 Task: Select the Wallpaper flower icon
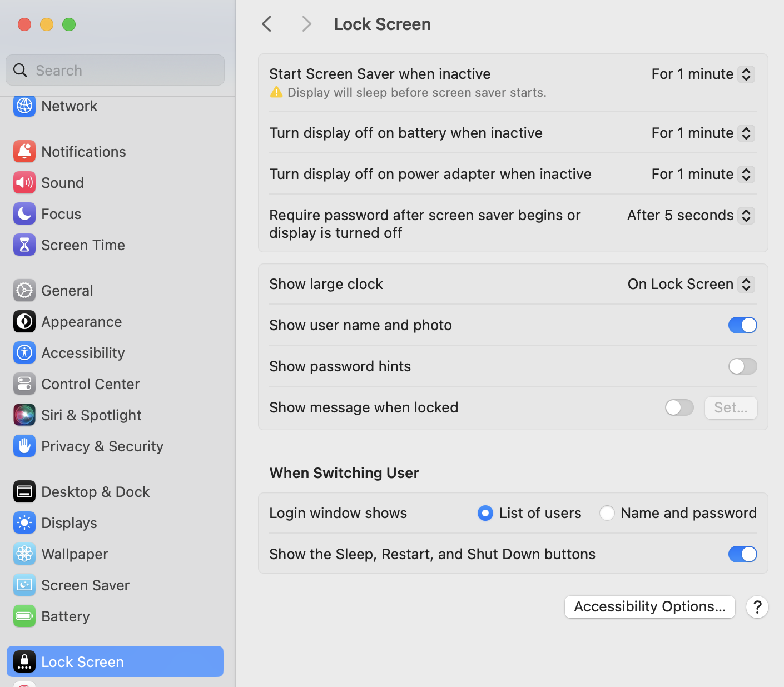click(24, 554)
